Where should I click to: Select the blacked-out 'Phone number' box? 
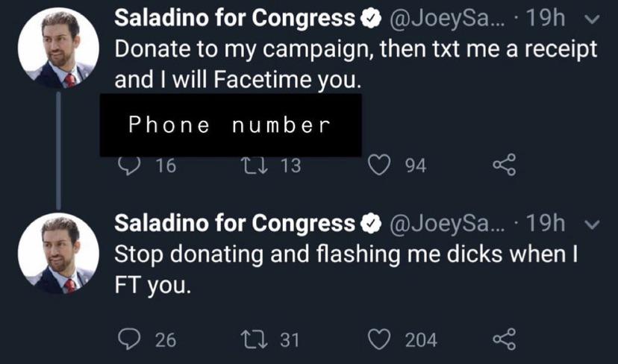[x=230, y=125]
